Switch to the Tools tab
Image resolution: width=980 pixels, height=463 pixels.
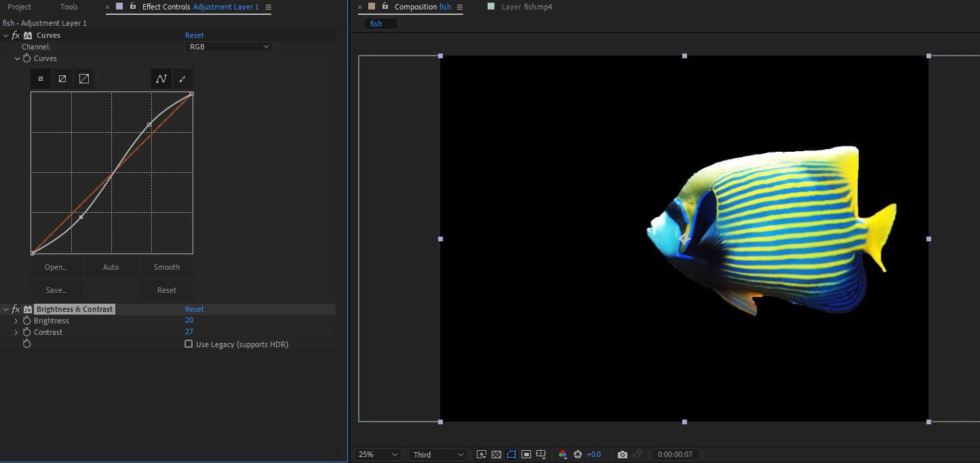69,7
